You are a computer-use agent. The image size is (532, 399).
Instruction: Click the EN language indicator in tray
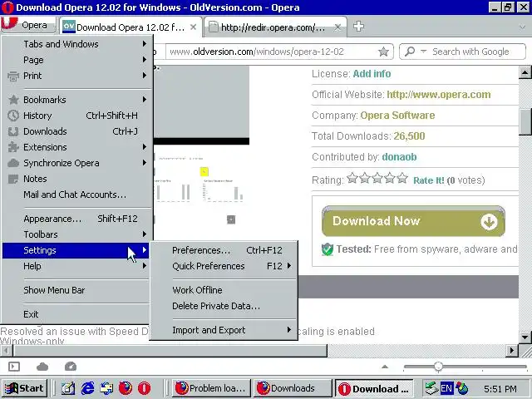pos(446,388)
